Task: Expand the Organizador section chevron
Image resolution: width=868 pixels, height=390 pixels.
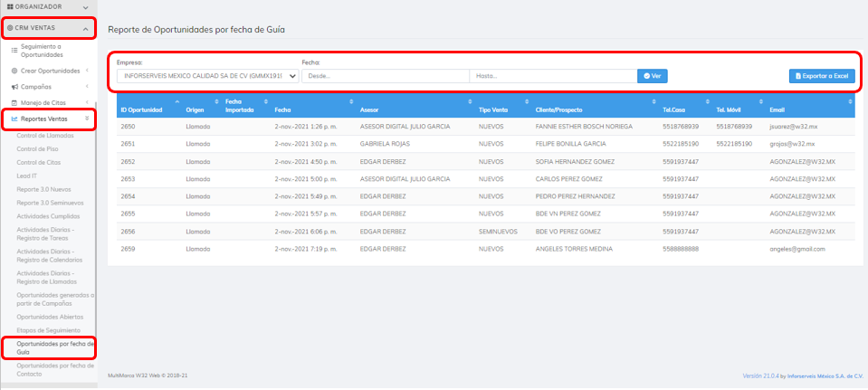Action: pos(85,7)
